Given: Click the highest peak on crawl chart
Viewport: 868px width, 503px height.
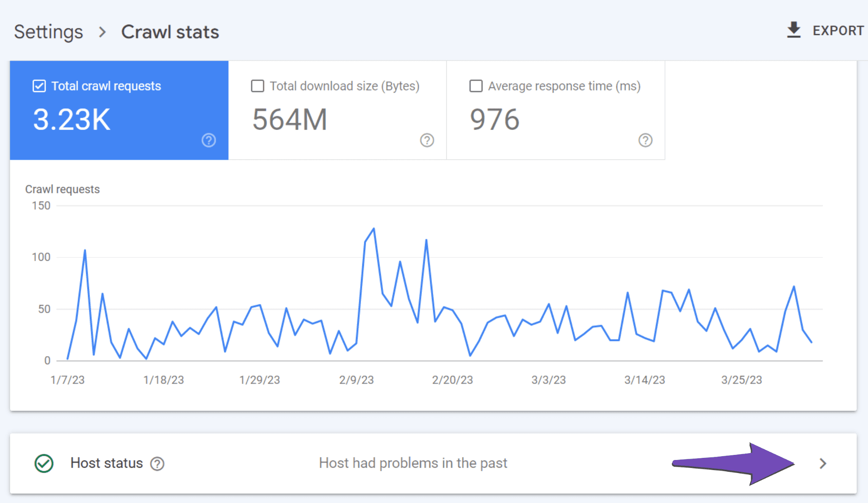Looking at the screenshot, I should coord(374,229).
